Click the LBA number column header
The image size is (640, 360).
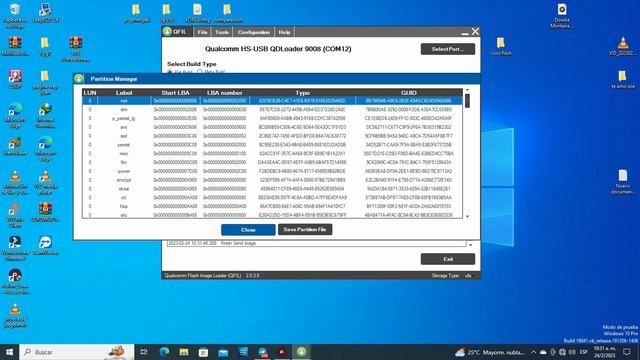[224, 93]
